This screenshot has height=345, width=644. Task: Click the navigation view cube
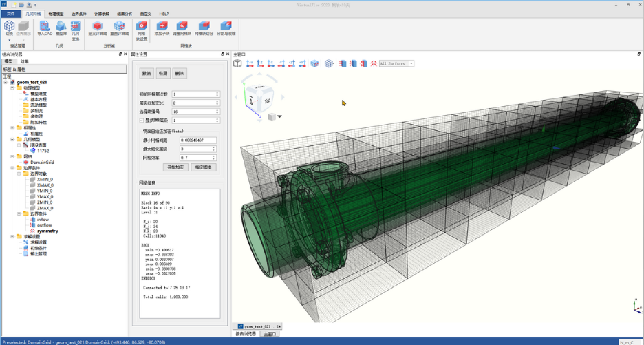tap(260, 99)
